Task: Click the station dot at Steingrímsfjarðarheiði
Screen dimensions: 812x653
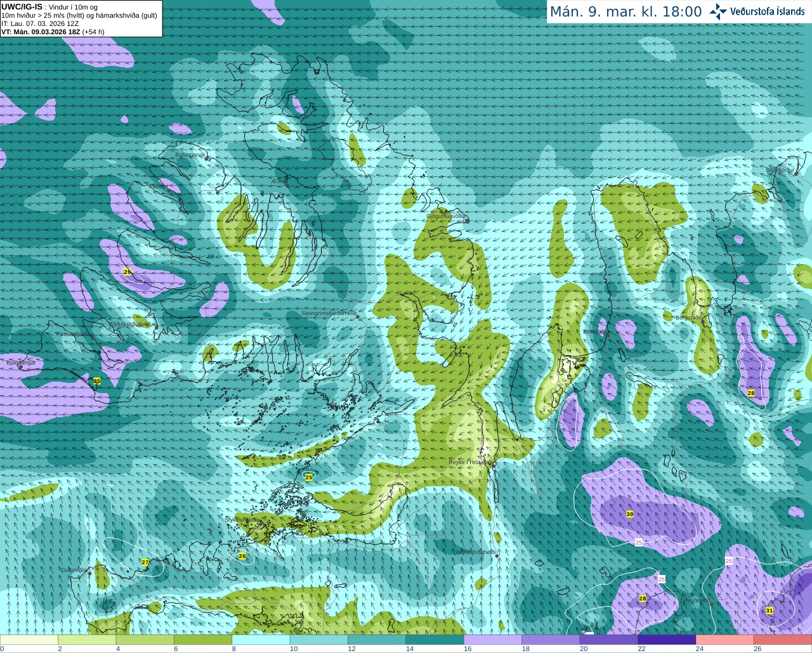Action: (358, 316)
